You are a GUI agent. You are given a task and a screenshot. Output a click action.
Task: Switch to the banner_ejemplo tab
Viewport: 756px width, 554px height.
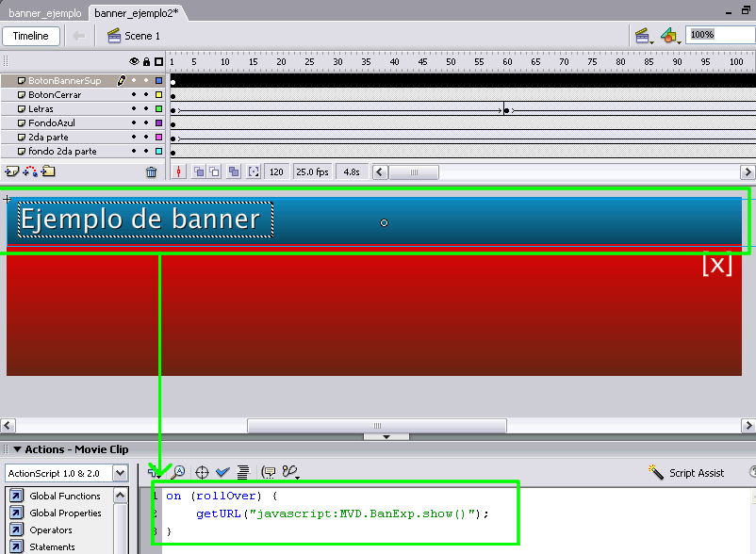click(44, 13)
